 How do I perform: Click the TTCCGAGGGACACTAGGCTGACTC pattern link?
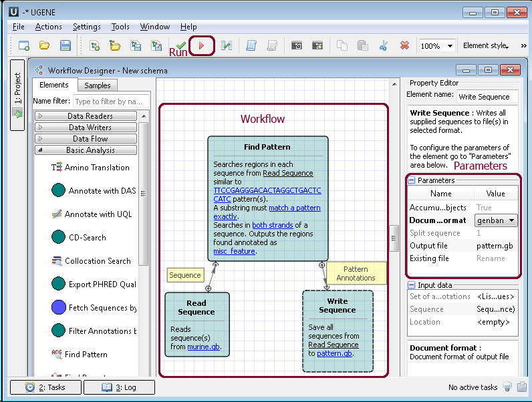pyautogui.click(x=267, y=190)
